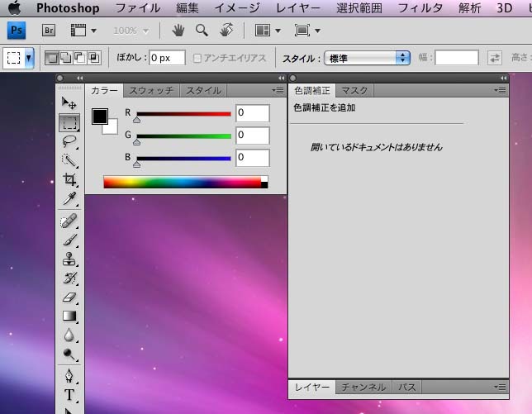Switch to the マスク tab

coord(354,91)
